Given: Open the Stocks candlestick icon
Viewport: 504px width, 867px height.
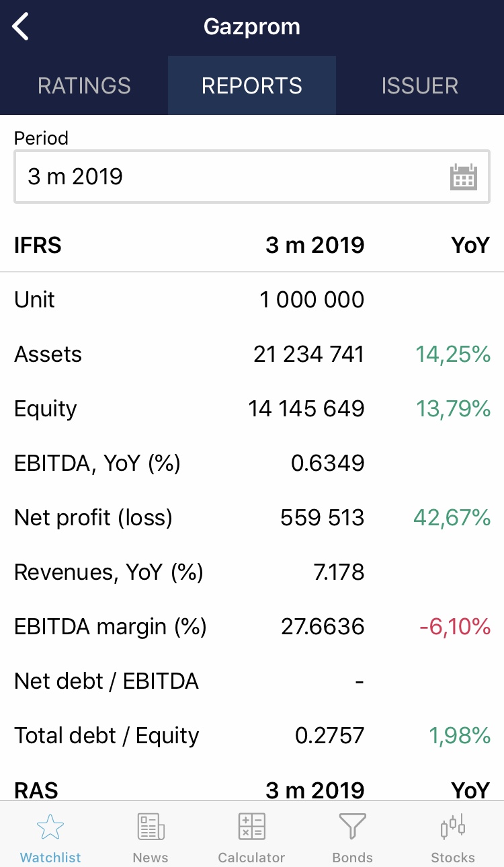Looking at the screenshot, I should tap(452, 827).
